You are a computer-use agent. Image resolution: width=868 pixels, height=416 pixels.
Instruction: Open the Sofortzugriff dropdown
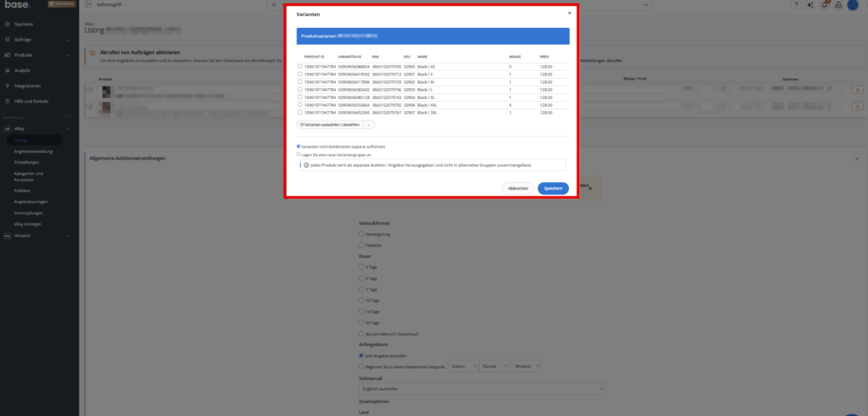click(x=112, y=4)
